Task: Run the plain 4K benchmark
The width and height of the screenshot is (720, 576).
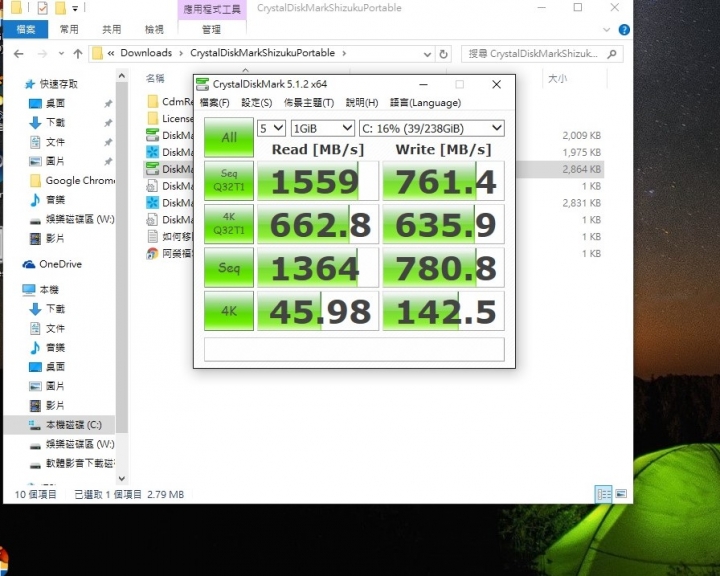Action: click(x=229, y=311)
